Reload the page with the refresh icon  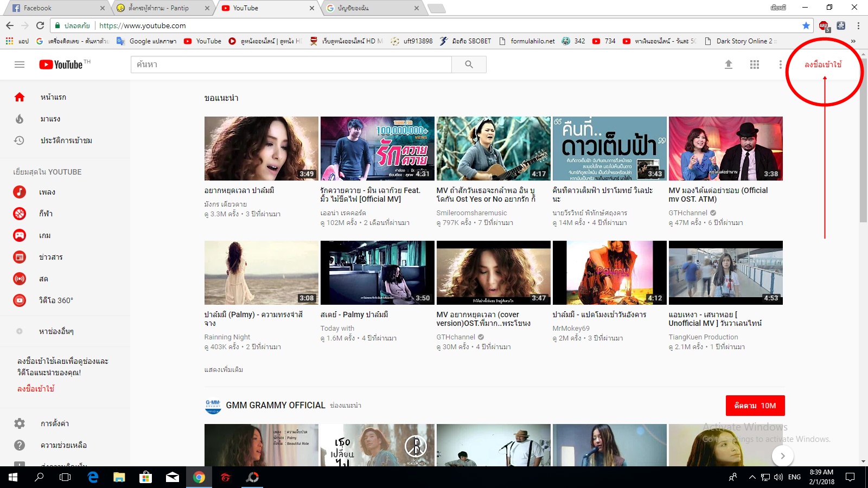(40, 25)
